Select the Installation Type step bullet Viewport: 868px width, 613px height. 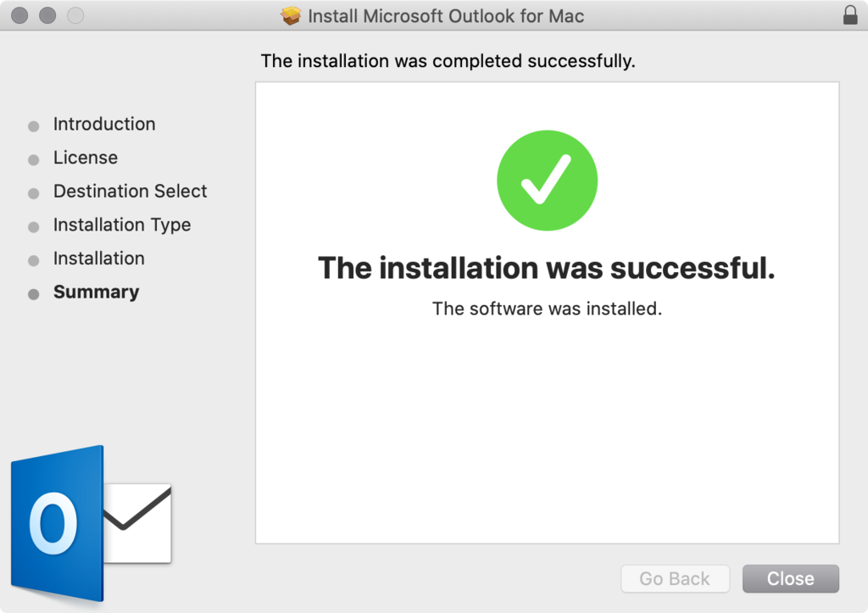pos(32,226)
